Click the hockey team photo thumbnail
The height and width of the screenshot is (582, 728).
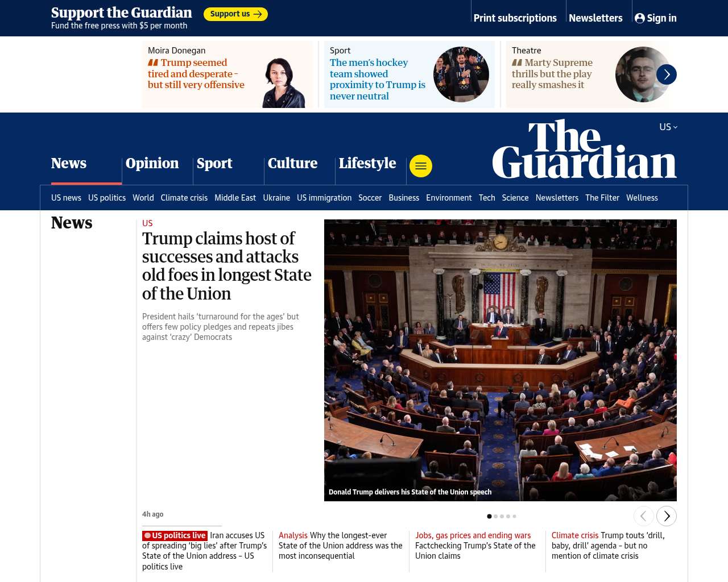[x=461, y=74]
